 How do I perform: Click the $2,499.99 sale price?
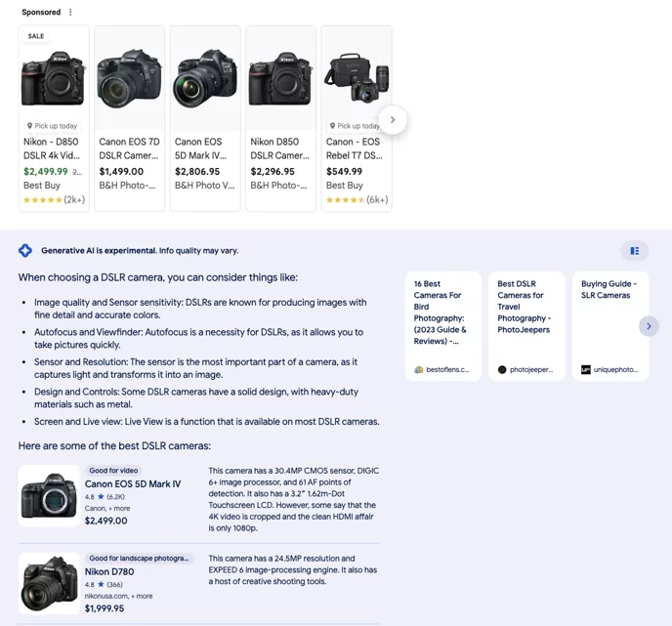46,171
